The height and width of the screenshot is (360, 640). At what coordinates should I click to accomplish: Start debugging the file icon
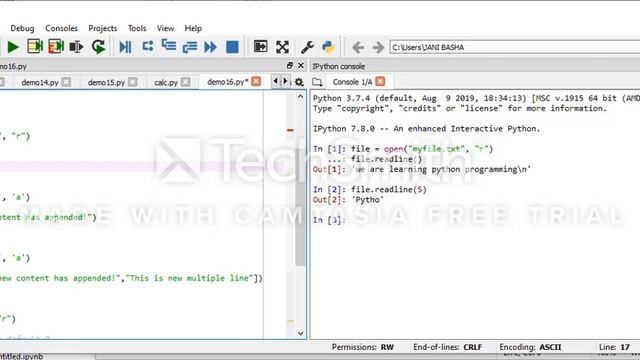[x=125, y=47]
